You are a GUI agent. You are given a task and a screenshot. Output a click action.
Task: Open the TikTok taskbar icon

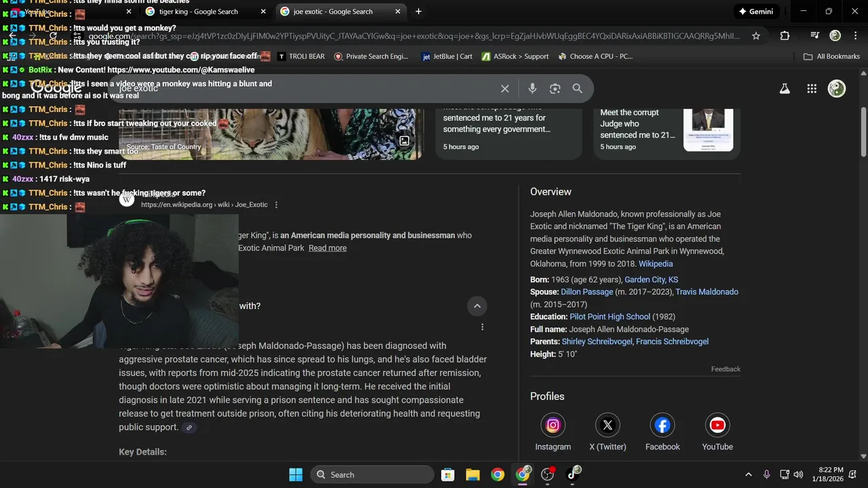click(574, 474)
